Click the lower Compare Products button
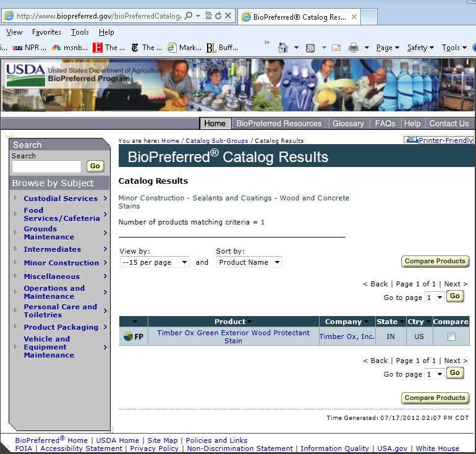The height and width of the screenshot is (454, 476). point(435,398)
